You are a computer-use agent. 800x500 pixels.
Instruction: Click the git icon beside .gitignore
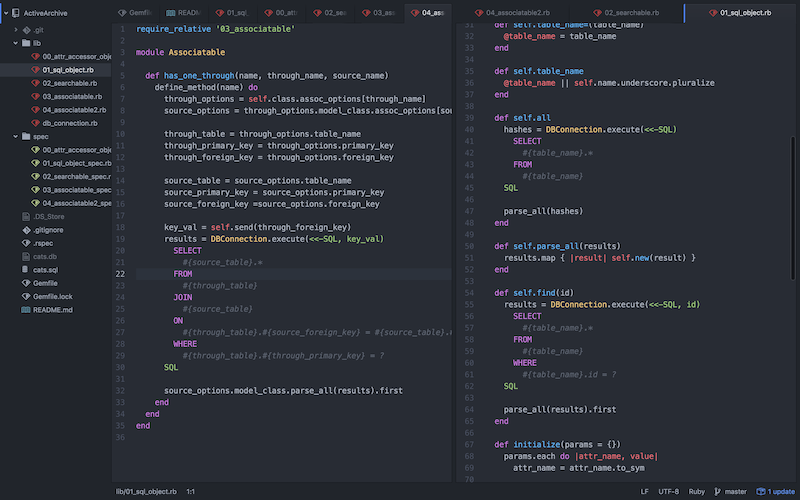pyautogui.click(x=26, y=229)
